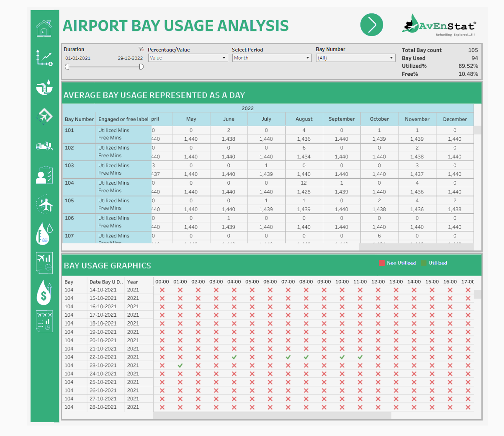Select the airplane diamond bay icon
The image size is (504, 436).
[44, 116]
